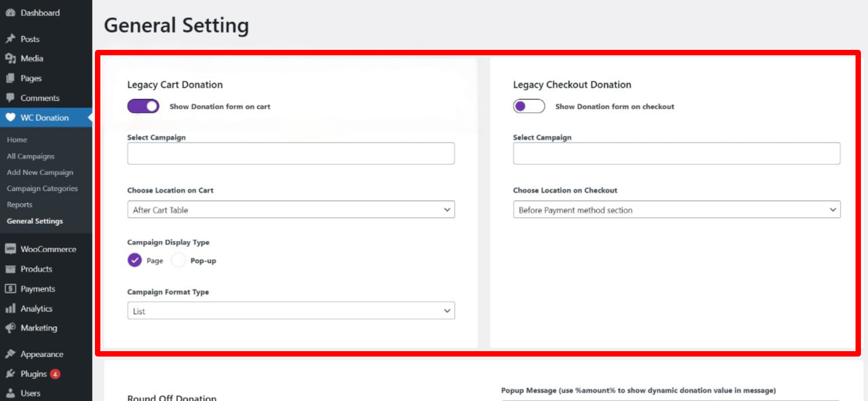Select the WC Donation heart icon
This screenshot has height=401, width=868.
click(11, 117)
